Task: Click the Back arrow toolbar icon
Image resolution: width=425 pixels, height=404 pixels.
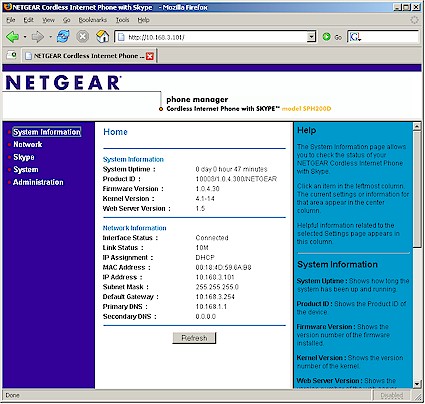Action: (13, 36)
